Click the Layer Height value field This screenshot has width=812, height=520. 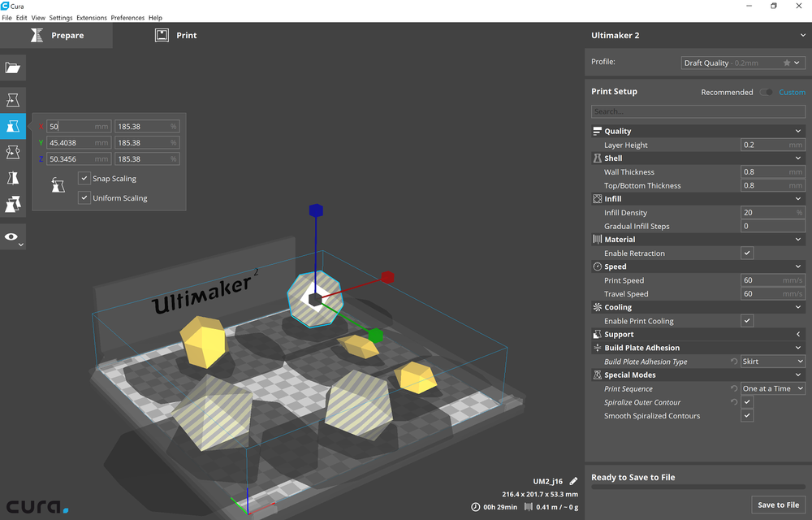[773, 145]
